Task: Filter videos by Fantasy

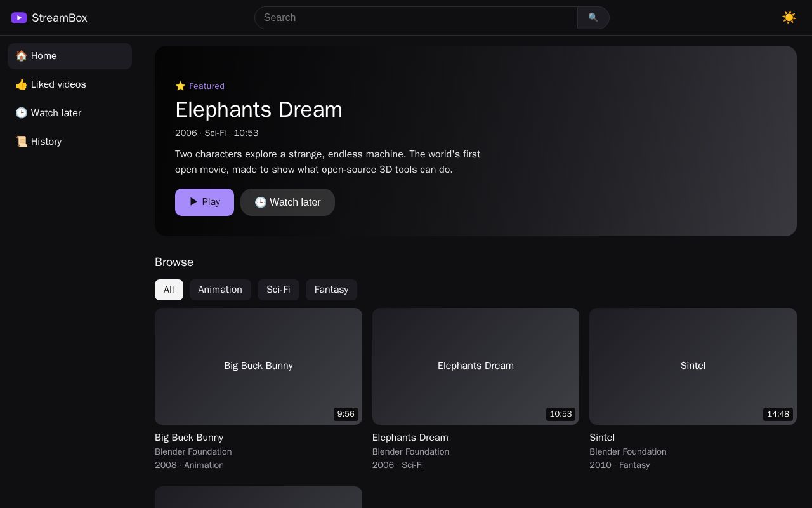Action: [331, 290]
